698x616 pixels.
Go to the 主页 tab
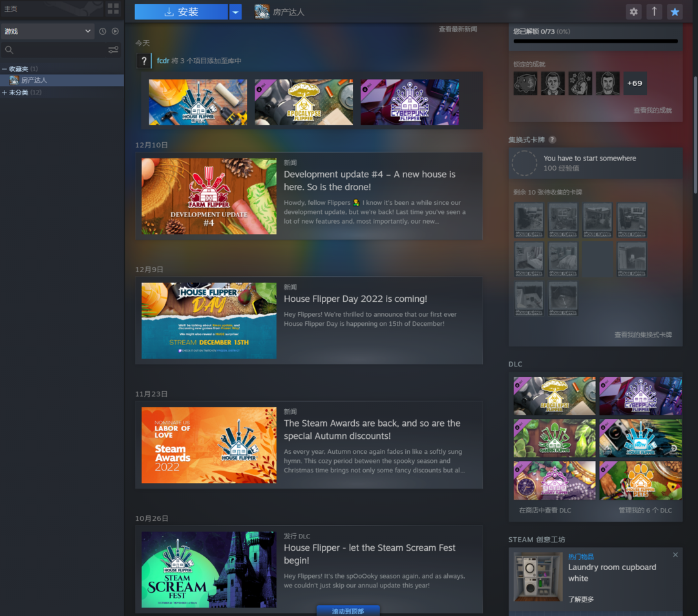(11, 9)
